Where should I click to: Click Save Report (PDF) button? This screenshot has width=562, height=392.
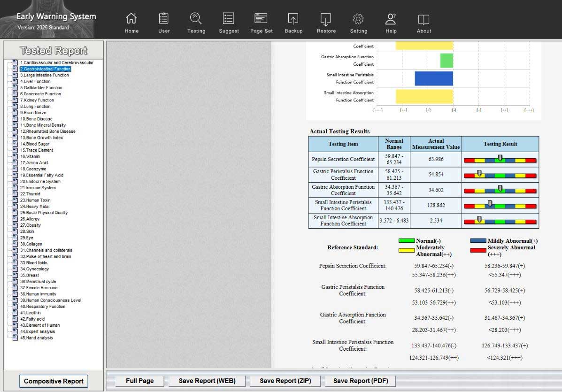(x=357, y=381)
